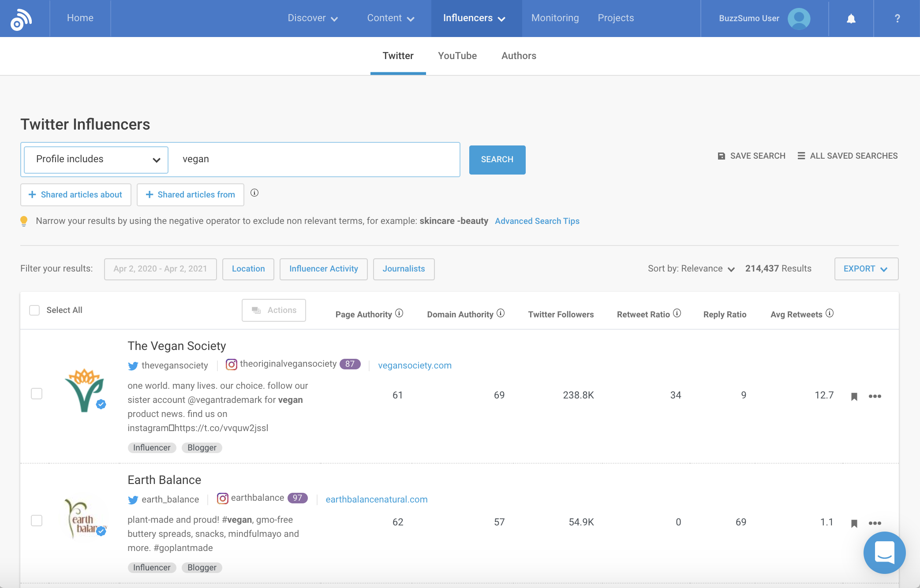Click the BuzzSumo logo icon
Viewport: 920px width, 588px height.
[x=21, y=19]
